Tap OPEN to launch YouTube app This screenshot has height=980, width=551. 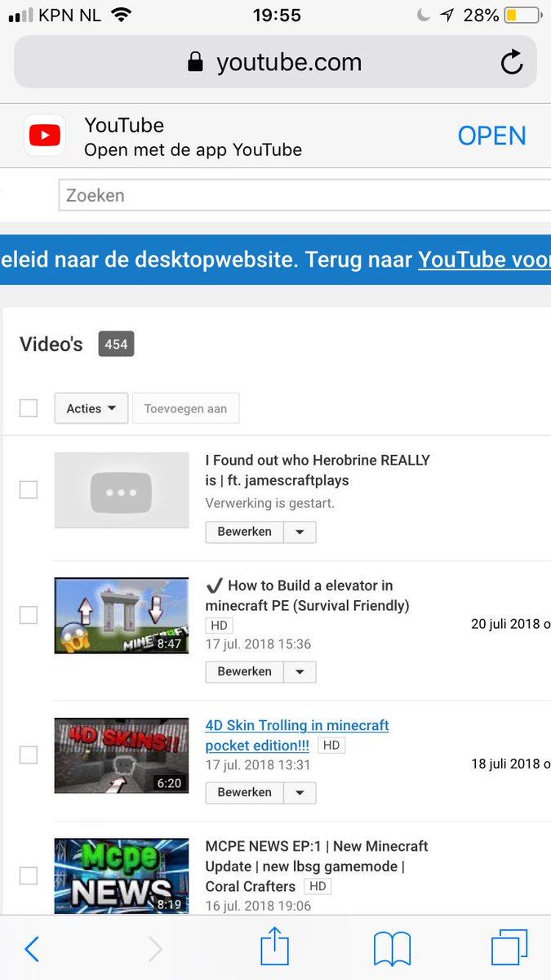492,136
